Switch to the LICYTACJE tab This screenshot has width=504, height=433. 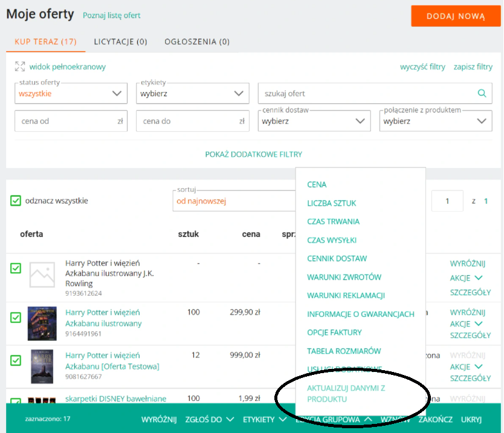coord(120,42)
